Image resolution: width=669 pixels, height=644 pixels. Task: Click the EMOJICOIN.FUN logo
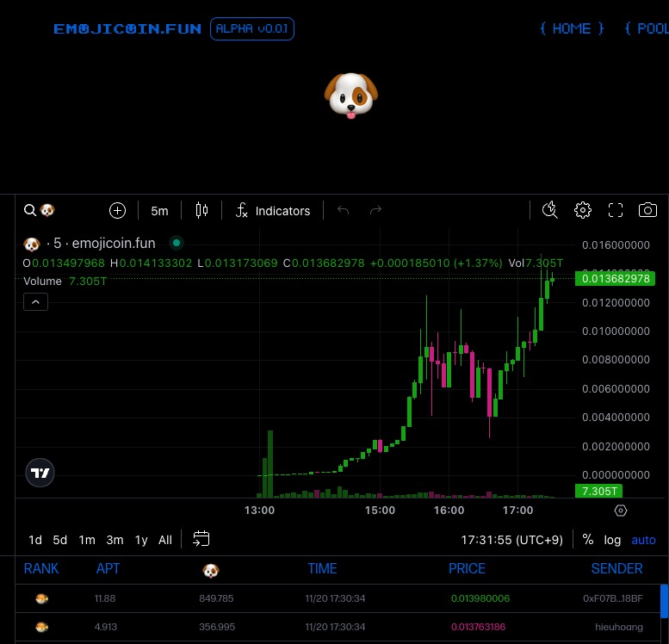pyautogui.click(x=127, y=28)
